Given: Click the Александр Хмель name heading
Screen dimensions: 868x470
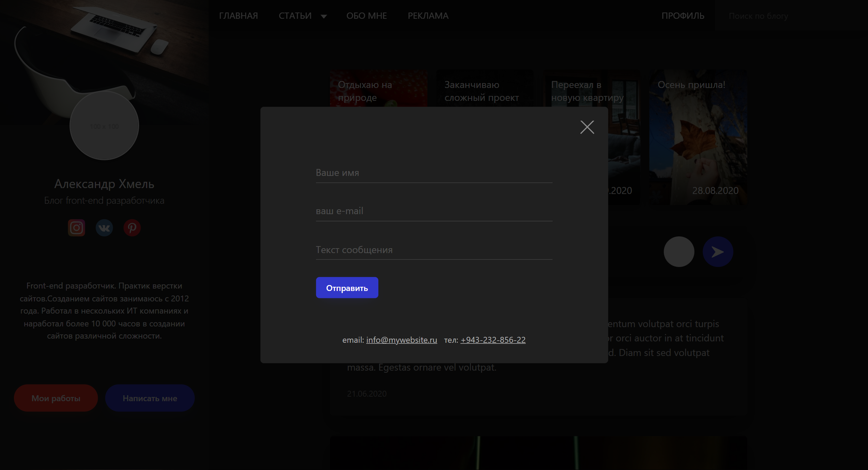Looking at the screenshot, I should point(104,184).
